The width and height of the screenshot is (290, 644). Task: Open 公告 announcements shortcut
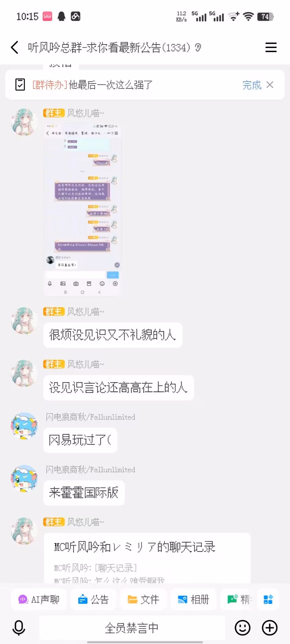tap(93, 599)
